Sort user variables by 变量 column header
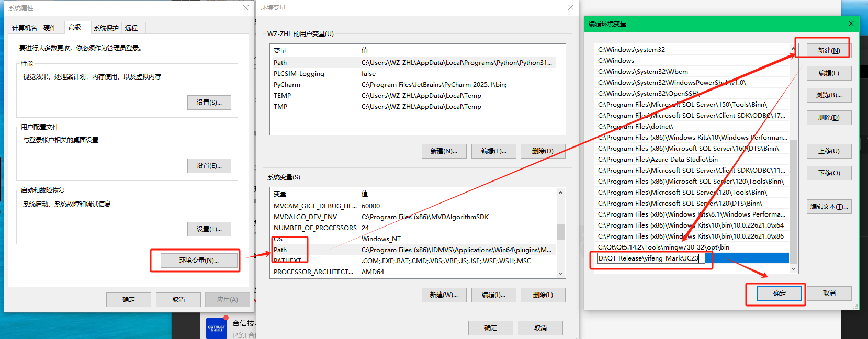This screenshot has width=868, height=339. pos(314,51)
